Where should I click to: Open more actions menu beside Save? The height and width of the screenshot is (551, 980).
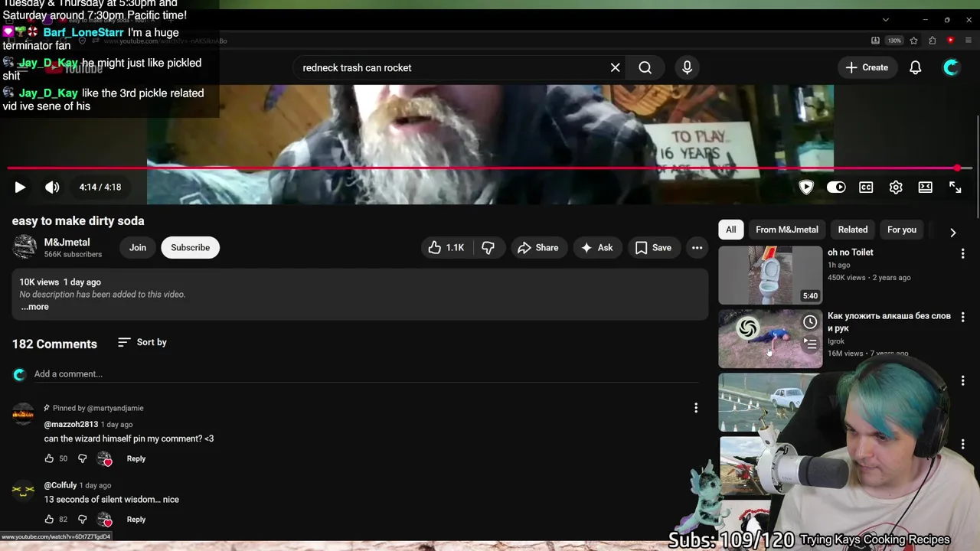697,247
